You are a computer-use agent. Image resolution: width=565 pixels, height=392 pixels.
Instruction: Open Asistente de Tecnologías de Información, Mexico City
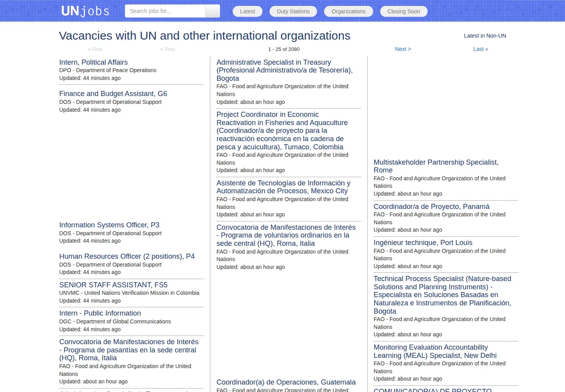(283, 187)
